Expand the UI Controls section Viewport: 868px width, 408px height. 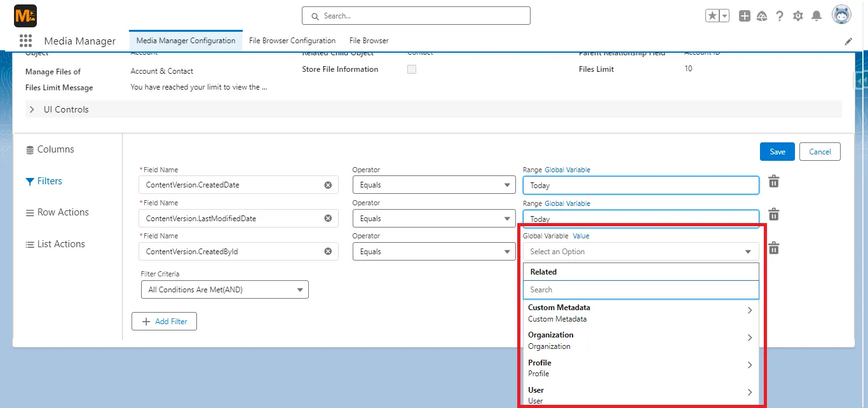click(32, 109)
